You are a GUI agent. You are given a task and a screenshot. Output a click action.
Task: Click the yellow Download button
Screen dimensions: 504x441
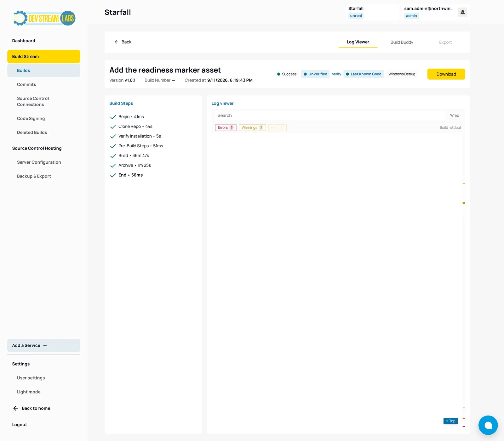click(x=446, y=74)
